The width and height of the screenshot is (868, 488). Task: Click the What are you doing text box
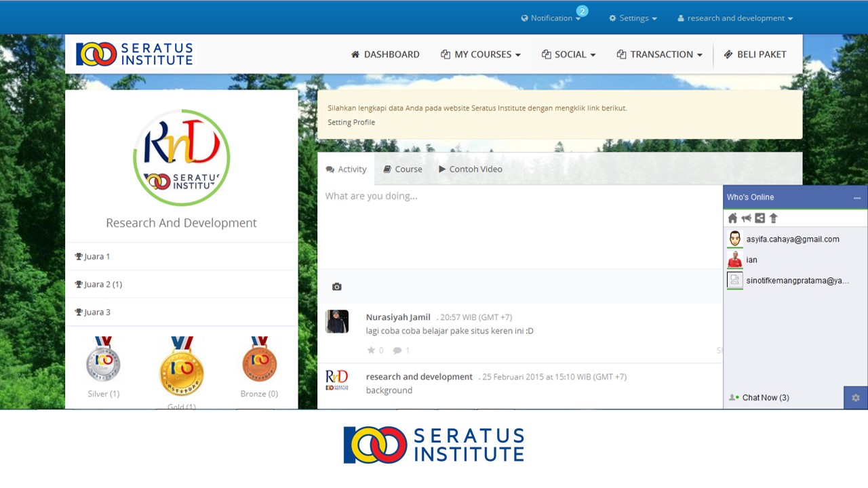point(521,226)
